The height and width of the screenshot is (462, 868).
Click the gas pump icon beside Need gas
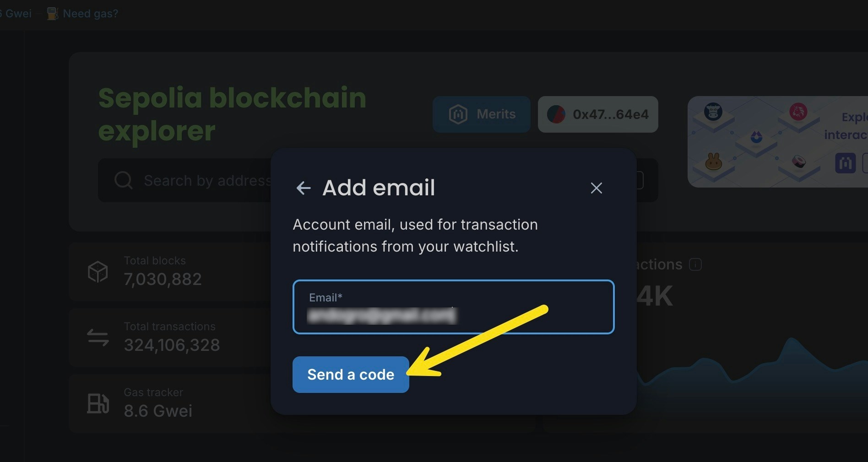[x=52, y=14]
